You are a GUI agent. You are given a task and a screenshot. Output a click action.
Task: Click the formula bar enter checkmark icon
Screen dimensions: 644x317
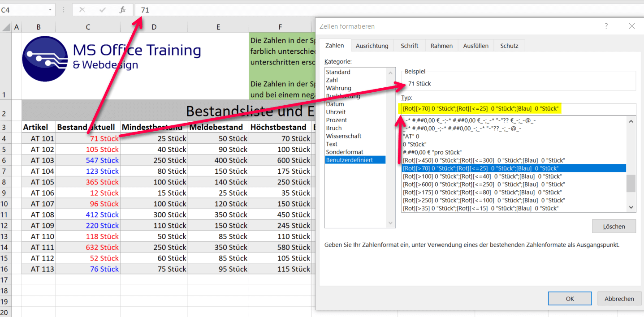coord(102,9)
